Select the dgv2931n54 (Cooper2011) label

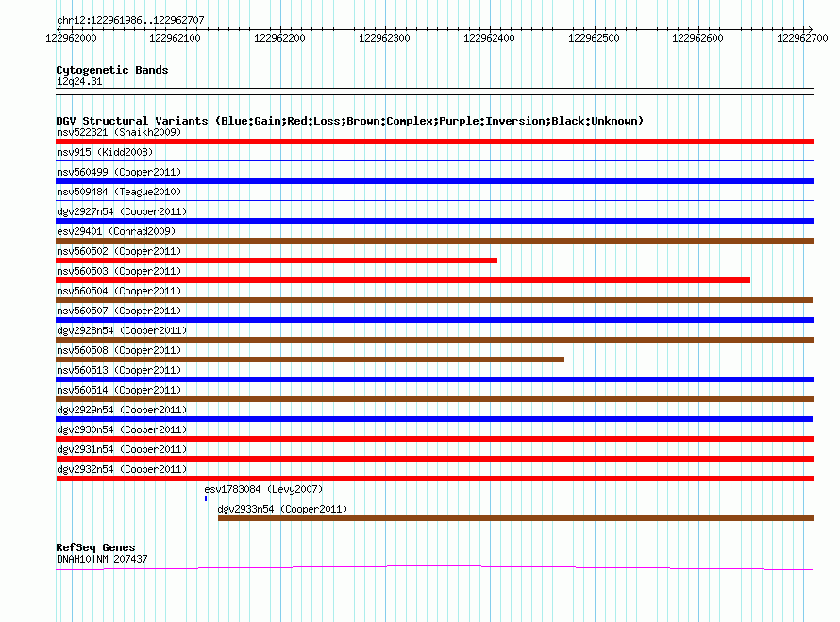tap(122, 449)
